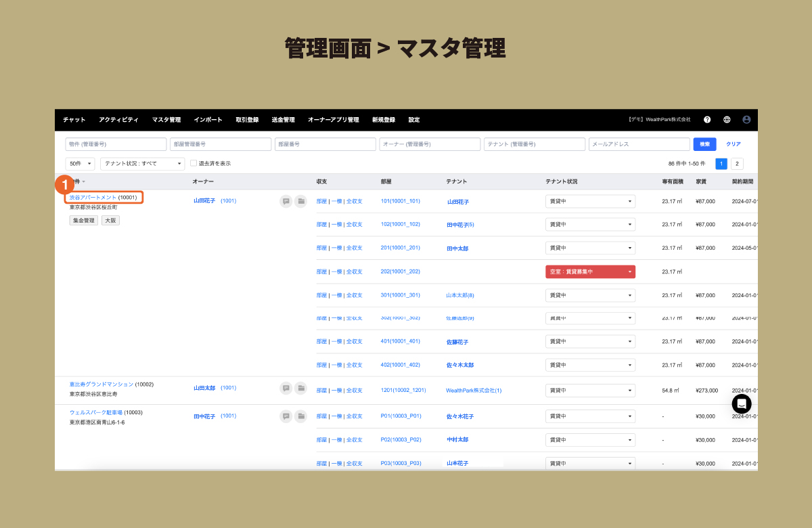Open the help question mark icon
This screenshot has height=528, width=812.
click(707, 120)
